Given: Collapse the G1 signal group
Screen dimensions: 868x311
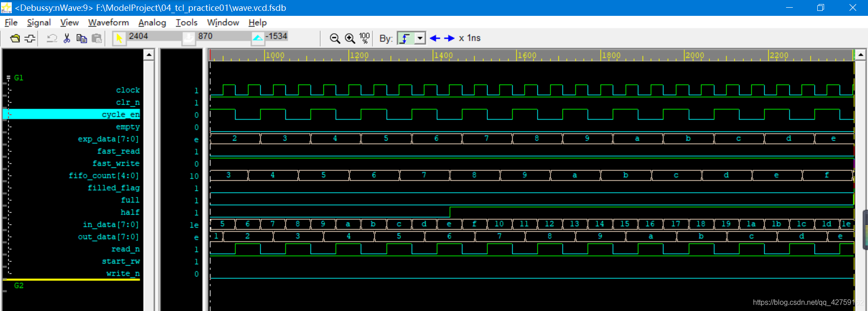Looking at the screenshot, I should pos(8,78).
